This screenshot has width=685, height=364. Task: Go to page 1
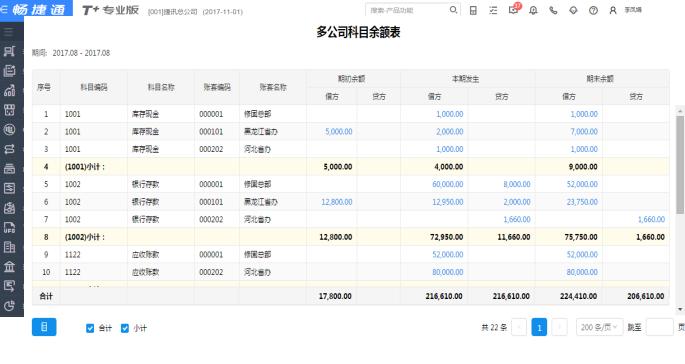click(x=539, y=327)
